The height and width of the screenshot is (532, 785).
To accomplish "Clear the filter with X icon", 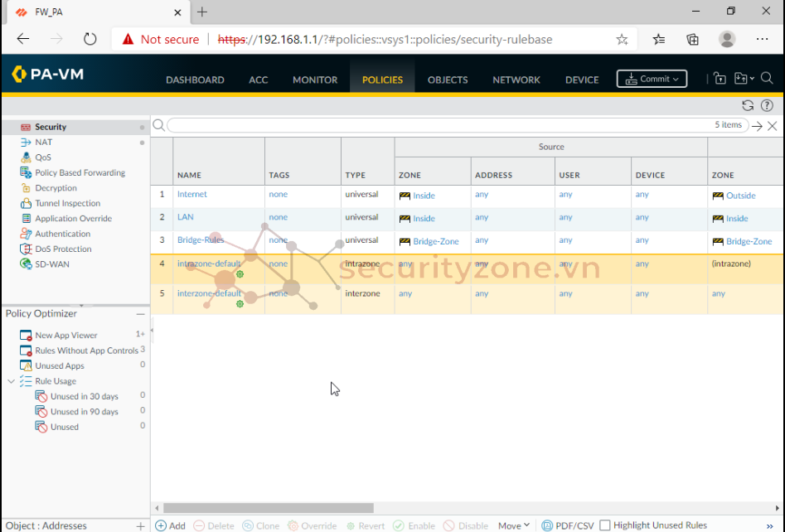I will [x=773, y=126].
